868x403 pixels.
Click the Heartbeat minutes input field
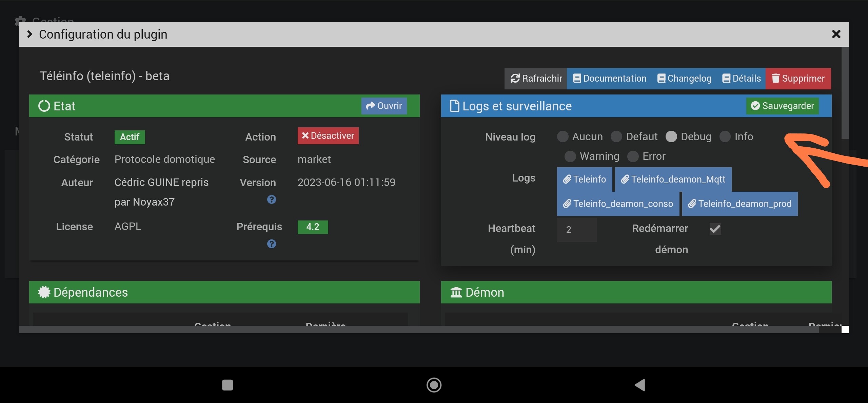(576, 230)
